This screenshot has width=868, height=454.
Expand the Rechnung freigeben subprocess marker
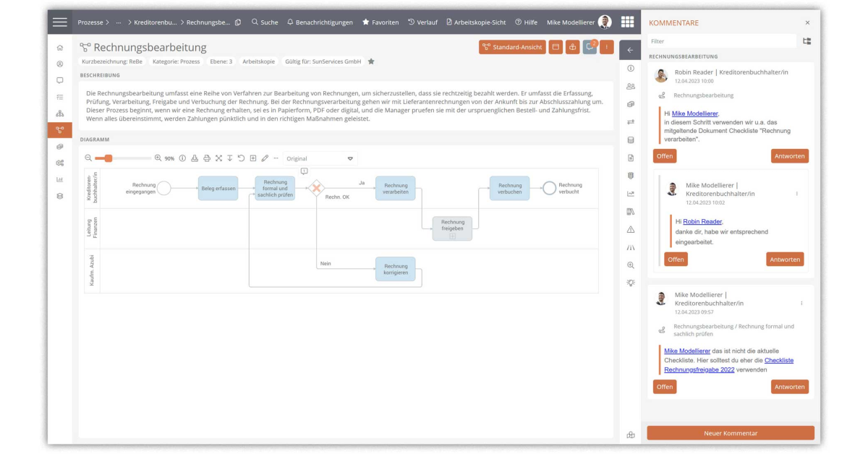pos(453,236)
